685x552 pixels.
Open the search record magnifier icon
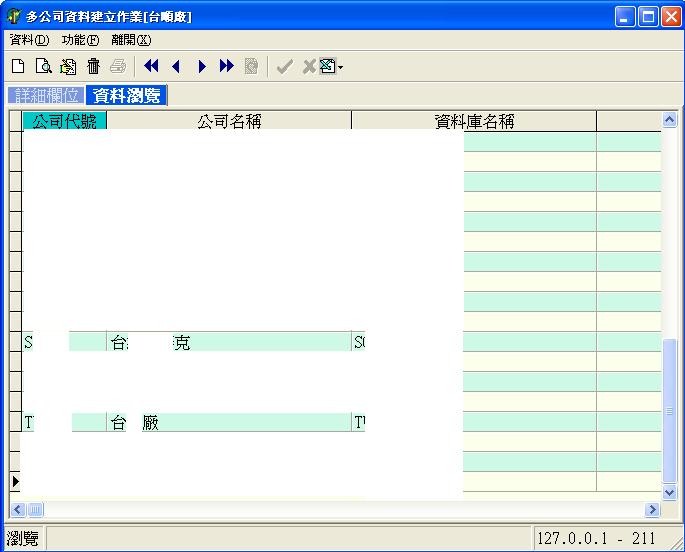44,66
